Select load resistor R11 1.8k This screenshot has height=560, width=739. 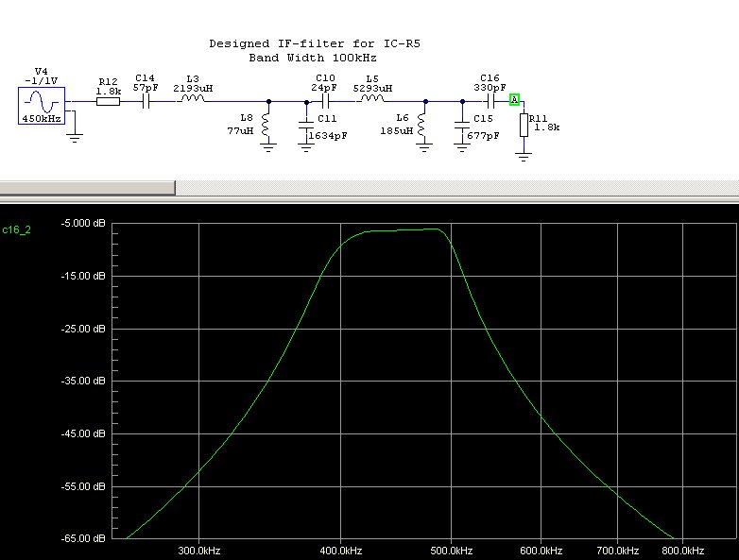524,125
